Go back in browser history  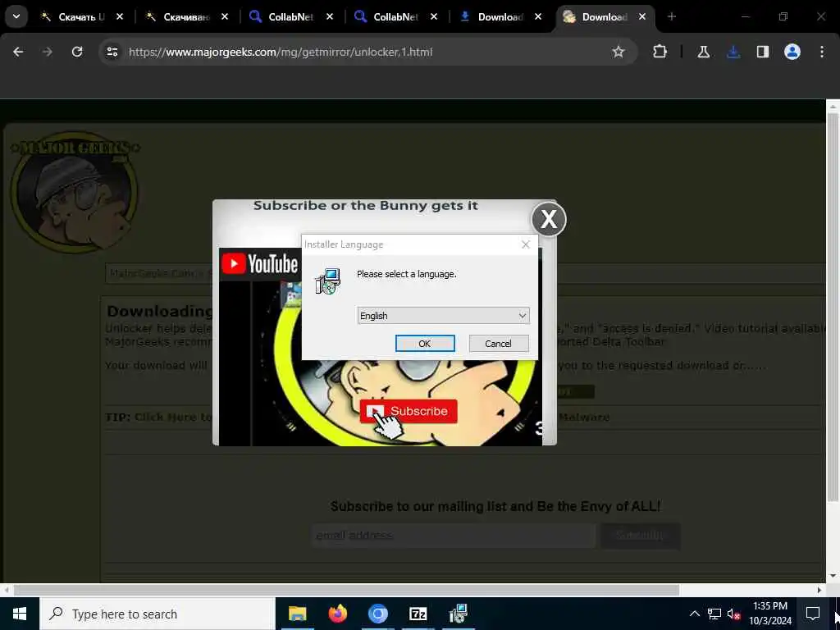tap(18, 52)
